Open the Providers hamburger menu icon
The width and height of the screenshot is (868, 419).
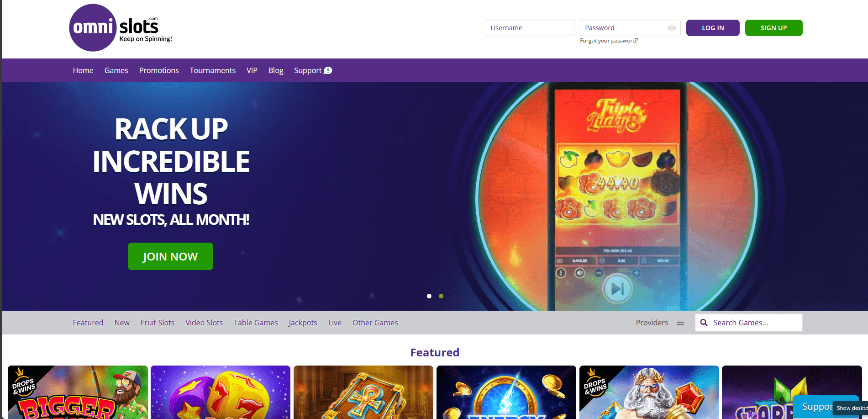(680, 323)
